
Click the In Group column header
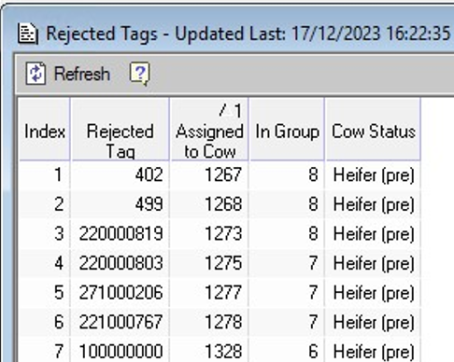coord(287,129)
